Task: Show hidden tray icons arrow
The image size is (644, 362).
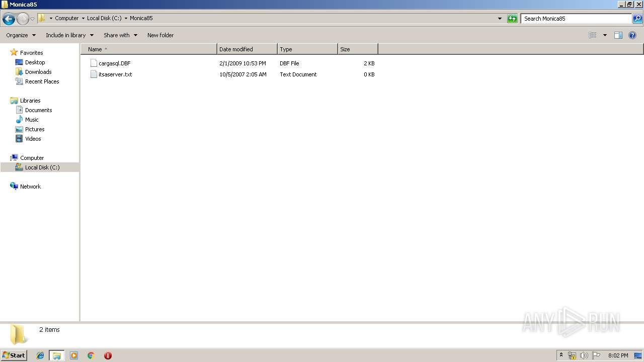Action: [x=561, y=355]
